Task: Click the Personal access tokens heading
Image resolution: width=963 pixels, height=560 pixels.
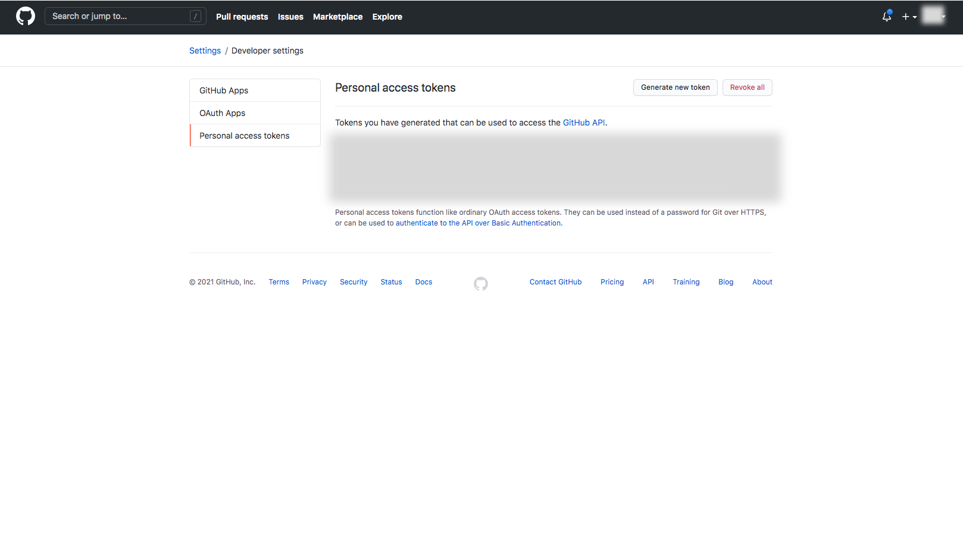Action: [x=395, y=88]
